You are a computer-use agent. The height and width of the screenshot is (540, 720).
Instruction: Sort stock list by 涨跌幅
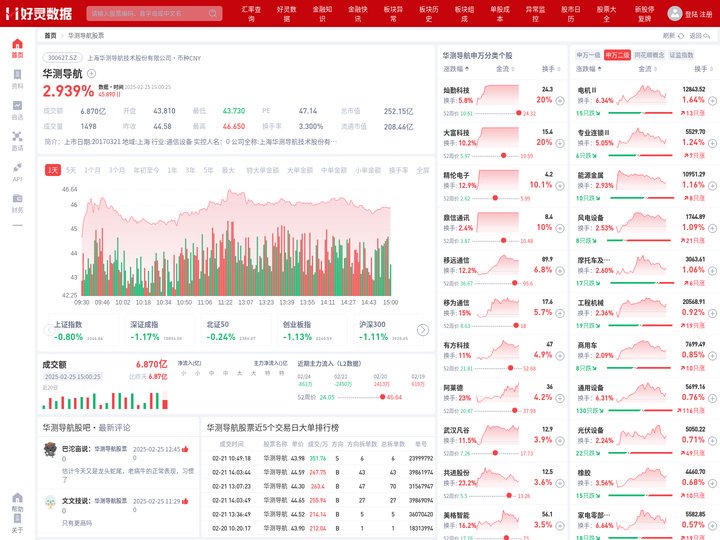click(x=456, y=69)
